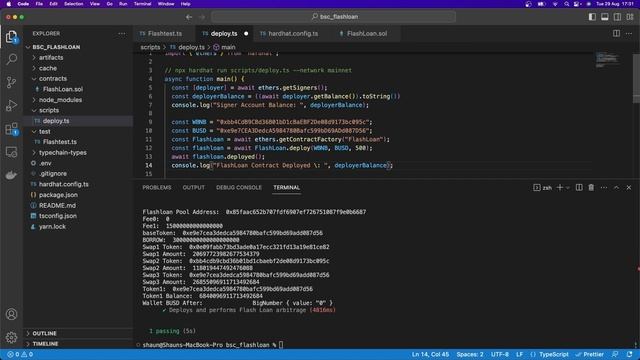The image size is (640, 360).
Task: Toggle bottom panel visibility
Action: point(605,17)
